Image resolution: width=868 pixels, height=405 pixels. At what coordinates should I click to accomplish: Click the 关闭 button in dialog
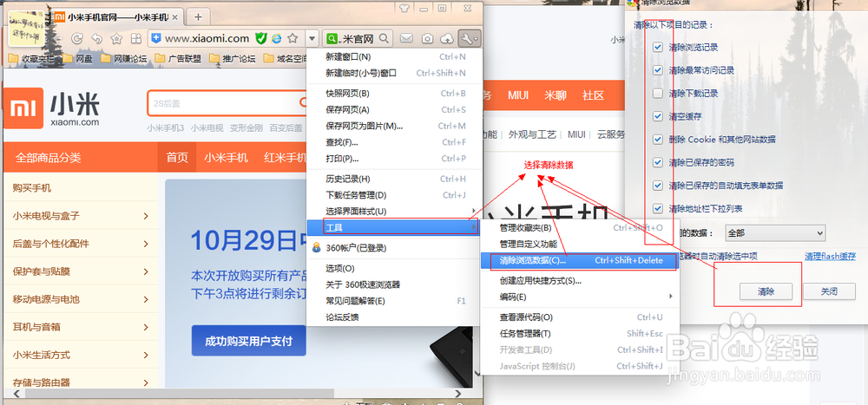pyautogui.click(x=829, y=291)
